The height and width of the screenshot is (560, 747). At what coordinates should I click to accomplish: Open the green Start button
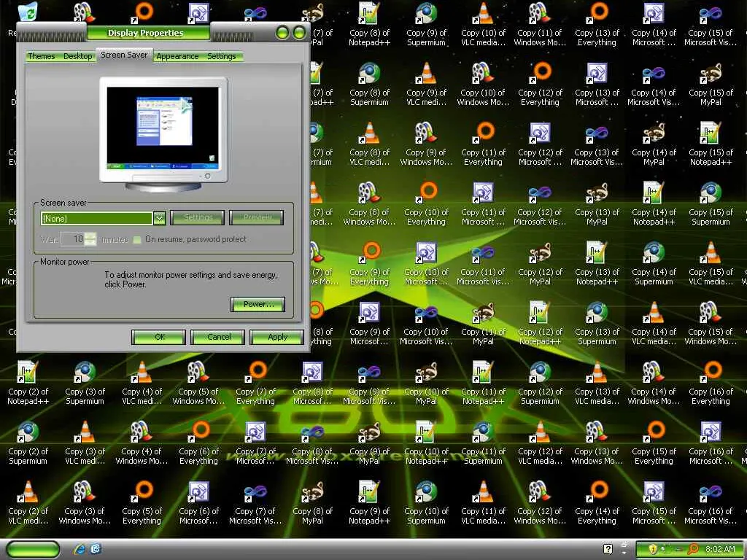[34, 549]
